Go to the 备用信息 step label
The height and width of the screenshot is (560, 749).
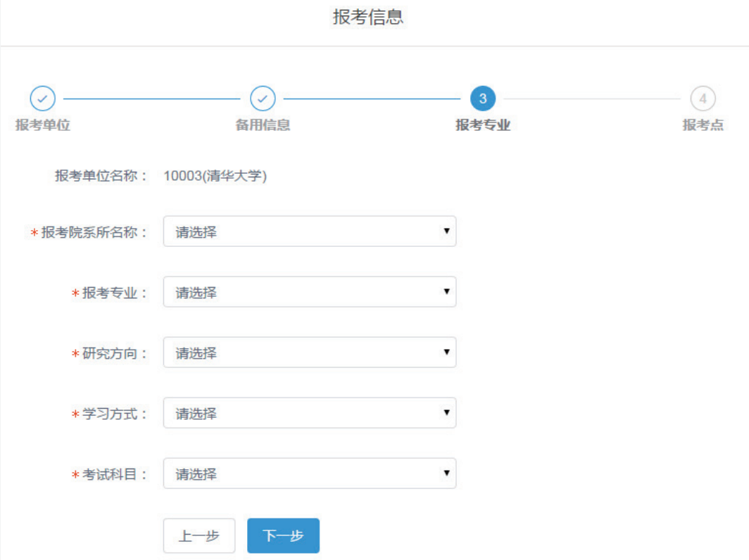pos(263,125)
